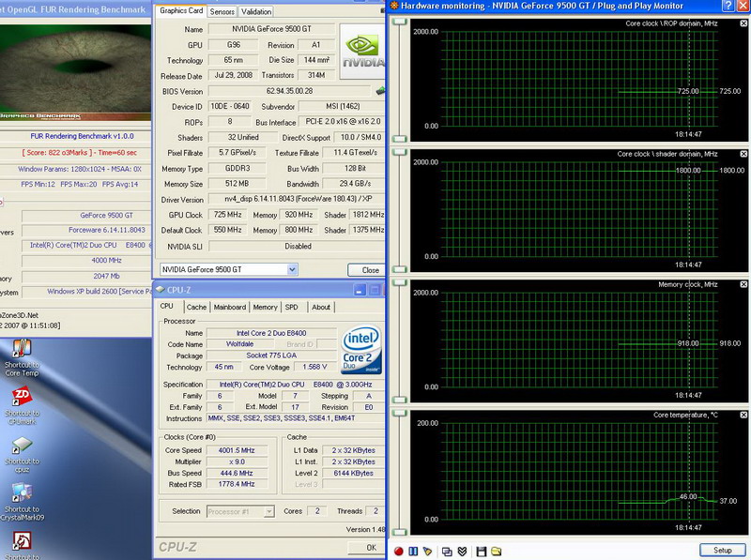Close the Core temperature graph
Screen dimensions: 751x560
(743, 415)
